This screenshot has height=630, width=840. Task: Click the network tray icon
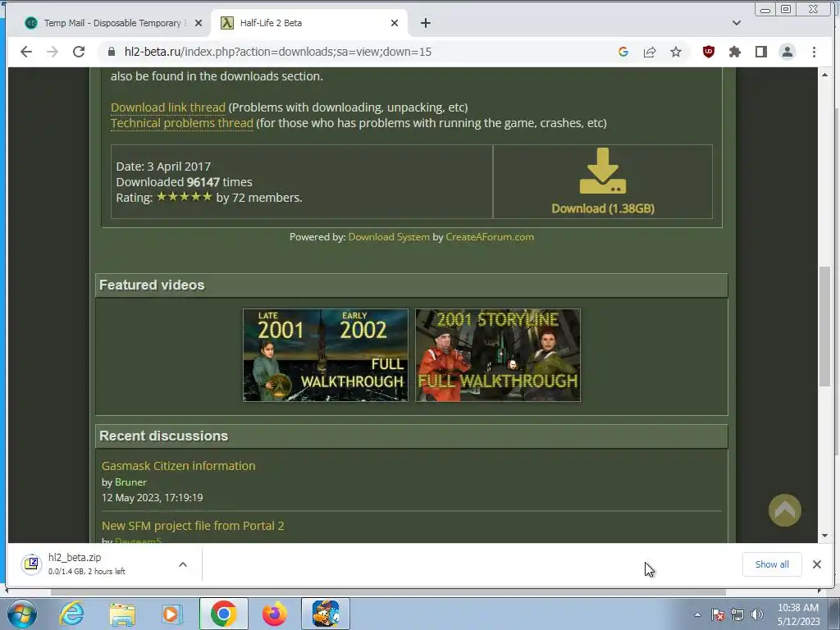(737, 614)
